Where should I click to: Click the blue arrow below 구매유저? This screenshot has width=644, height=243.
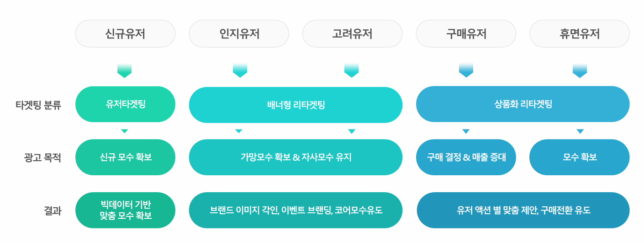(466, 70)
